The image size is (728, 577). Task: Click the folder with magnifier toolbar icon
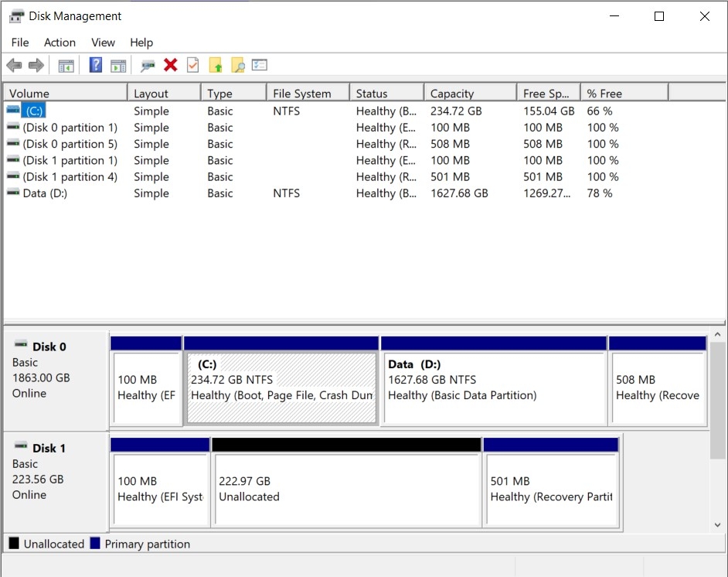(238, 65)
